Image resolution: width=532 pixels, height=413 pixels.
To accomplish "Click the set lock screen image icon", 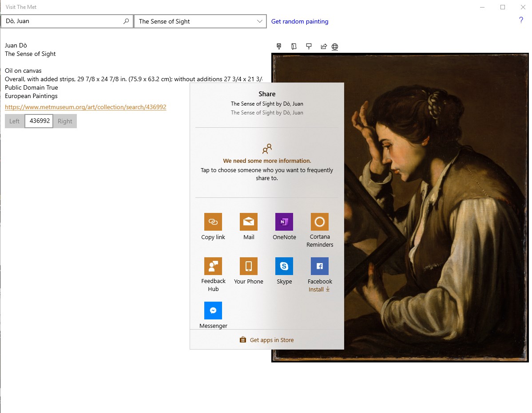I will pos(294,47).
